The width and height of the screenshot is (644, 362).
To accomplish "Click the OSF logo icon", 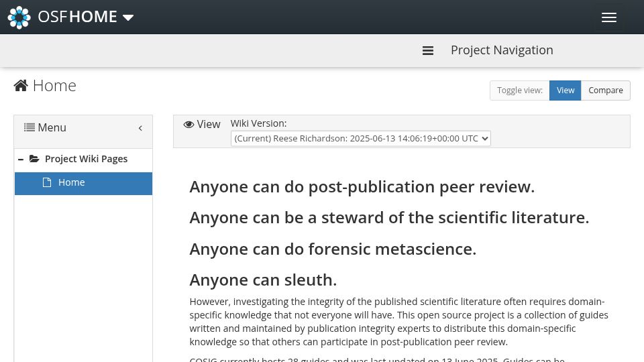I will coord(19,17).
